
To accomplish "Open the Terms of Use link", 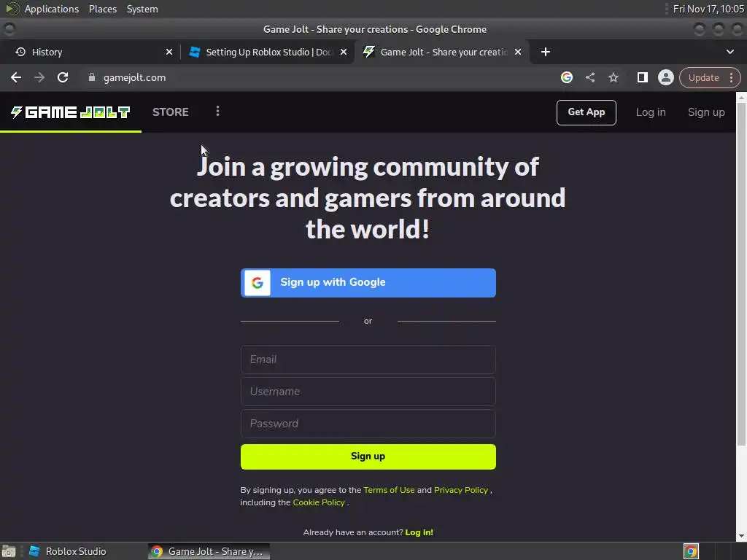I will tap(389, 490).
